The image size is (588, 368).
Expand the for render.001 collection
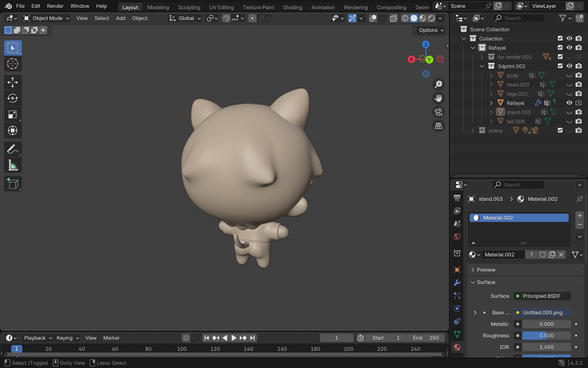click(x=482, y=57)
